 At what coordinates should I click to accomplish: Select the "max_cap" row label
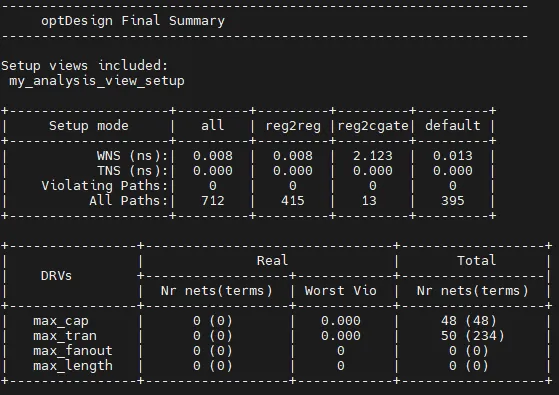click(61, 321)
